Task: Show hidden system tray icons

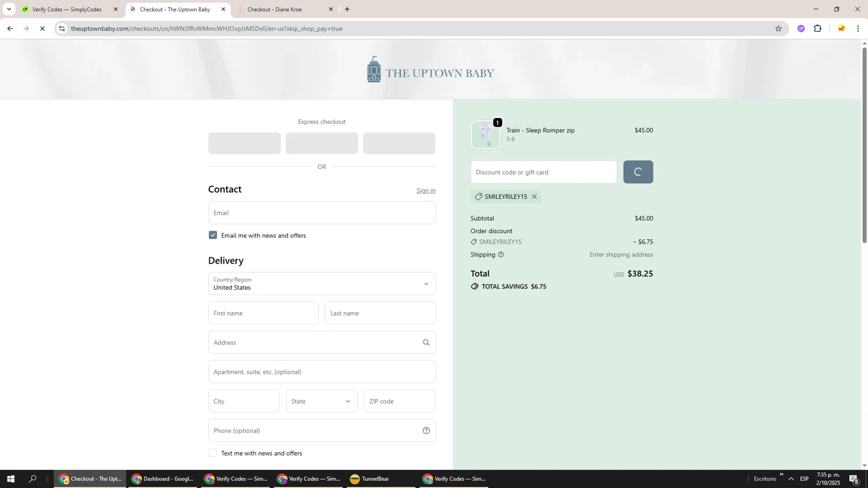Action: click(791, 479)
